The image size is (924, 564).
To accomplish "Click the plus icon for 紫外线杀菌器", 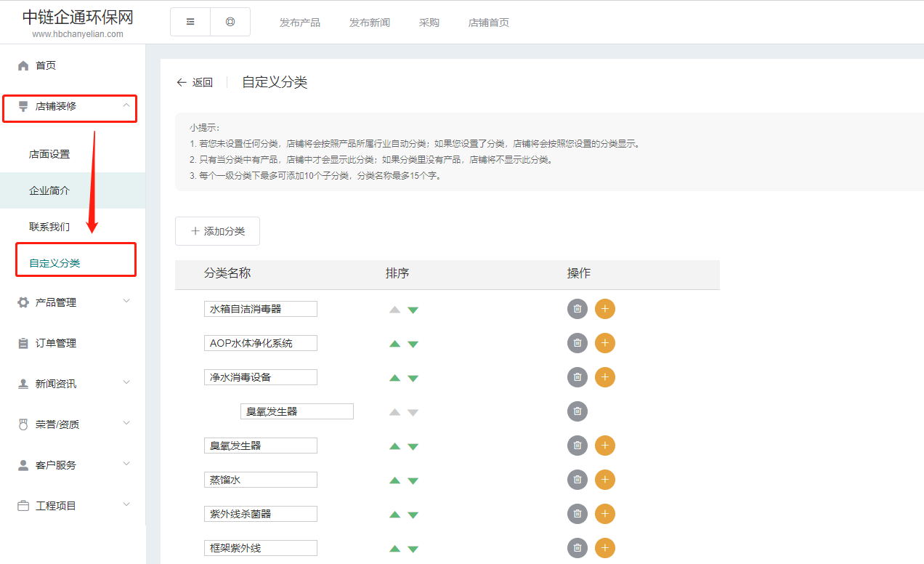I will (x=604, y=514).
